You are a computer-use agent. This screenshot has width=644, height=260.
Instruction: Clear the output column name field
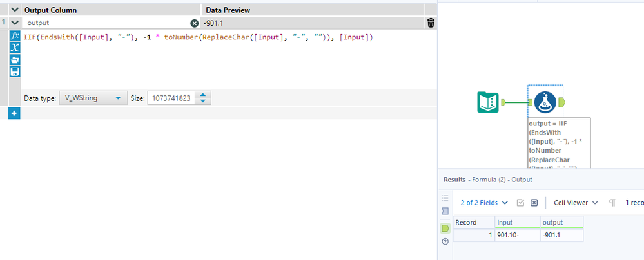coord(195,23)
